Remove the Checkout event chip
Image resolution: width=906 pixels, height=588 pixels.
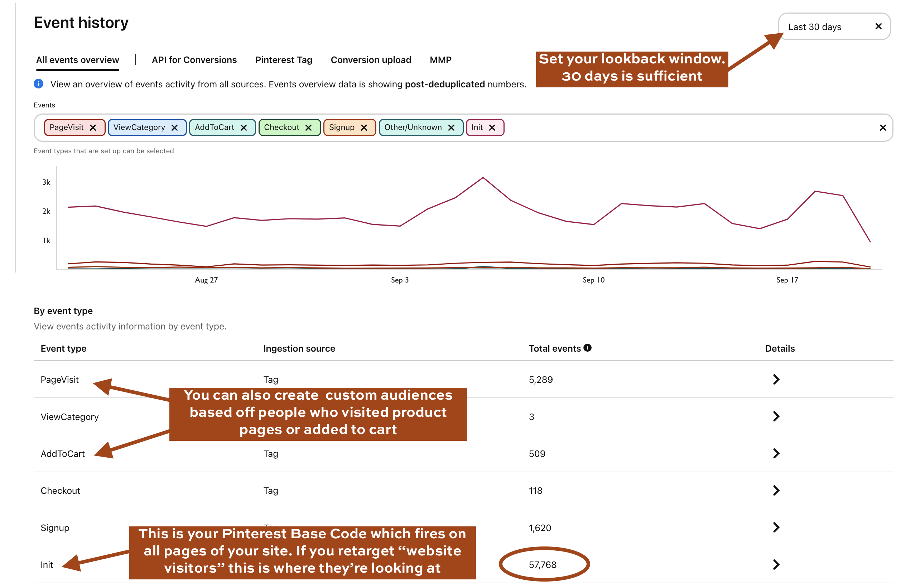(309, 127)
